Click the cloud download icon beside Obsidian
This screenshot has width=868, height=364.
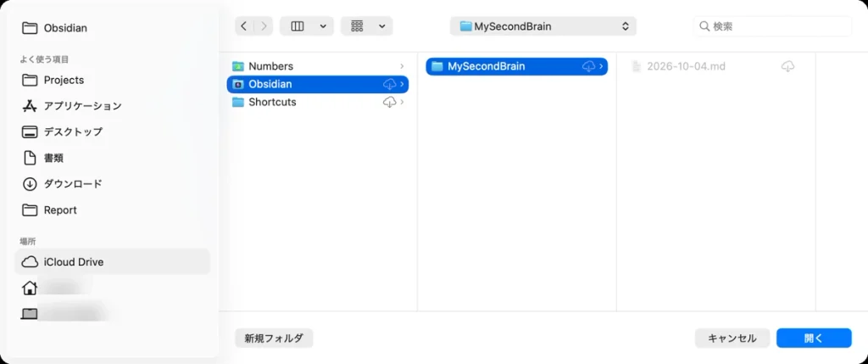[x=390, y=84]
